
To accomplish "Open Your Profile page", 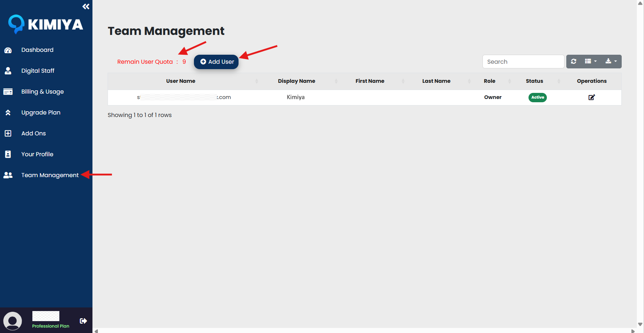I will pyautogui.click(x=37, y=154).
